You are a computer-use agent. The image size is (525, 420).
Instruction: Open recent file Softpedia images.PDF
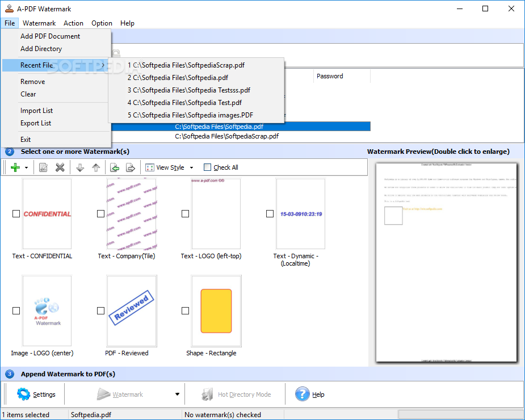click(x=196, y=115)
